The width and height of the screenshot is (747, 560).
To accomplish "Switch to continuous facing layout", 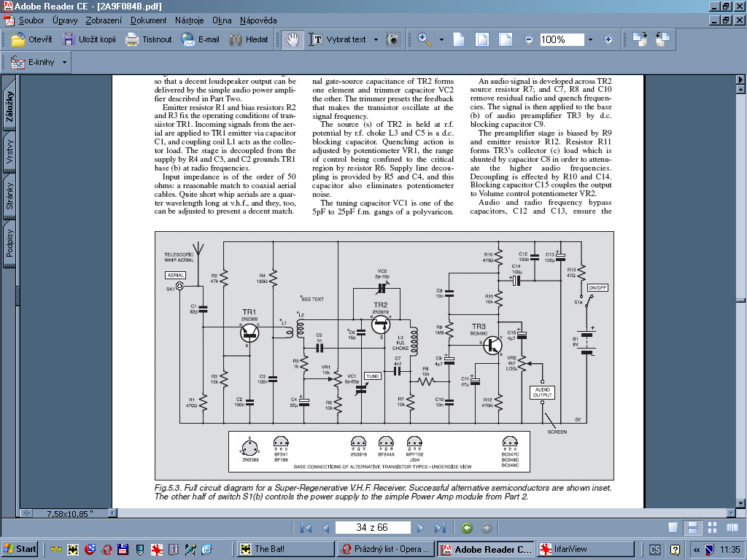I will (712, 528).
